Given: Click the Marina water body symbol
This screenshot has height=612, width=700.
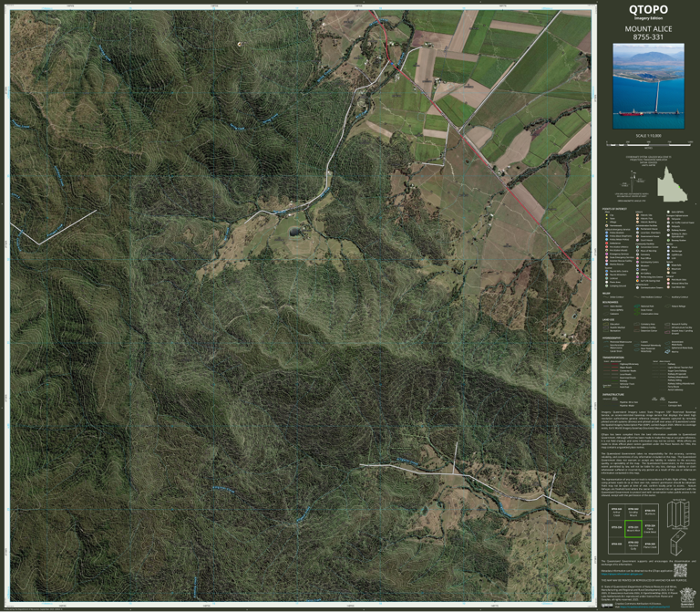Looking at the screenshot, I should coord(667,351).
